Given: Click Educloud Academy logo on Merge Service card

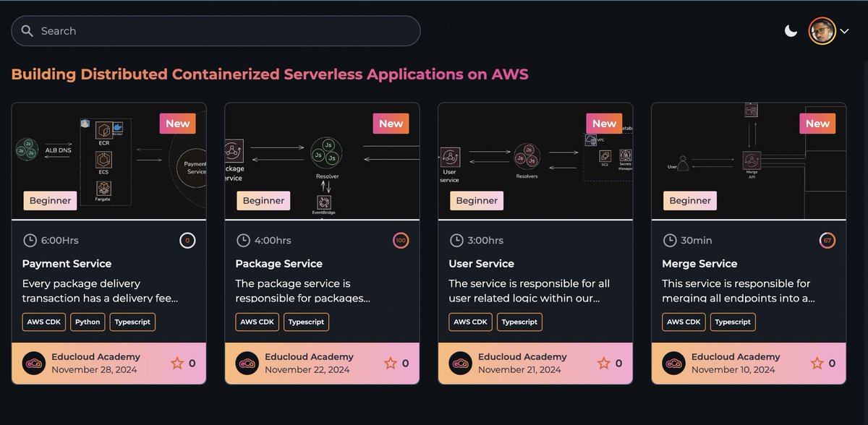Looking at the screenshot, I should click(674, 363).
